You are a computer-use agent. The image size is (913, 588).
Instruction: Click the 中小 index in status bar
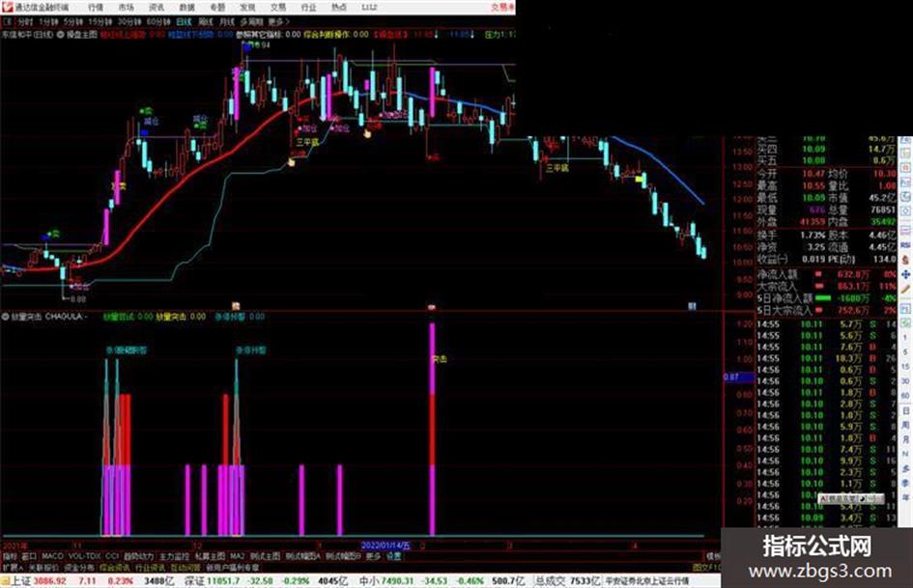[369, 581]
